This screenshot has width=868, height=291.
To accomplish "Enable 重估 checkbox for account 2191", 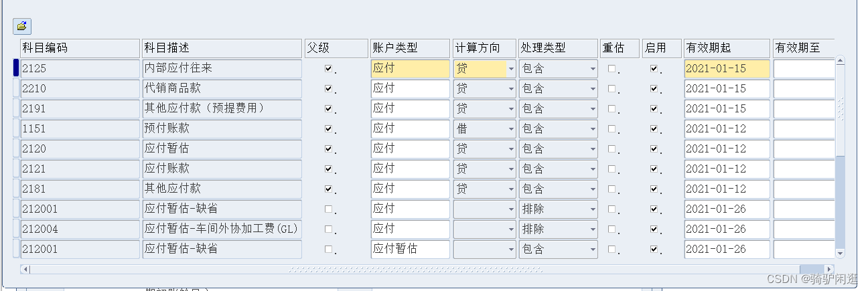I will (611, 108).
